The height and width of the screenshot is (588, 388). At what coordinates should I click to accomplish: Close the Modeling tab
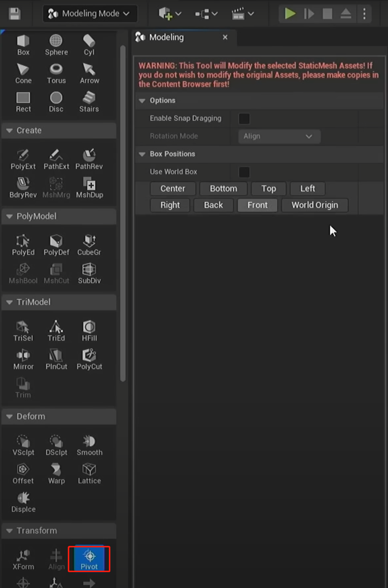pyautogui.click(x=225, y=37)
